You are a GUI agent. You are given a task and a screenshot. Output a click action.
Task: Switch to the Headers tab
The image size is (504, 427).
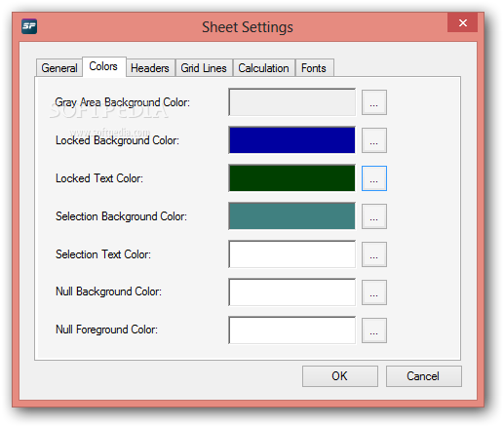pyautogui.click(x=150, y=68)
